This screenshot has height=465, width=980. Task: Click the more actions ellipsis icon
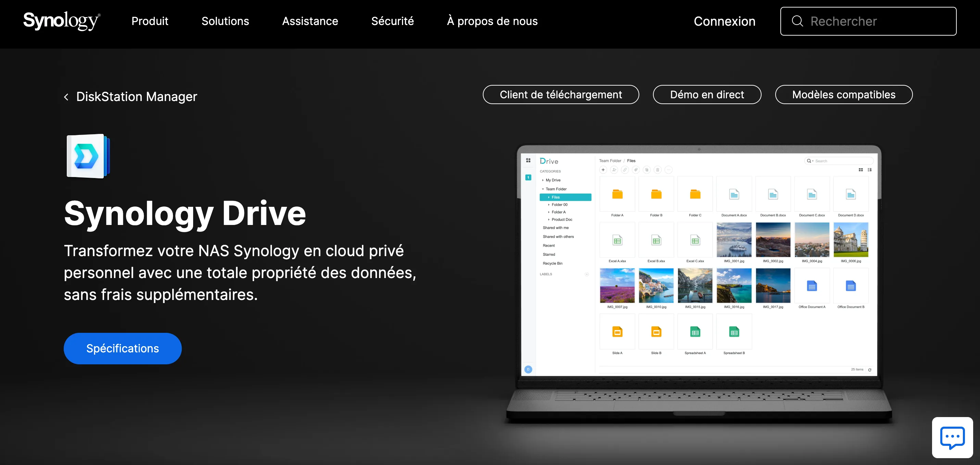point(668,170)
